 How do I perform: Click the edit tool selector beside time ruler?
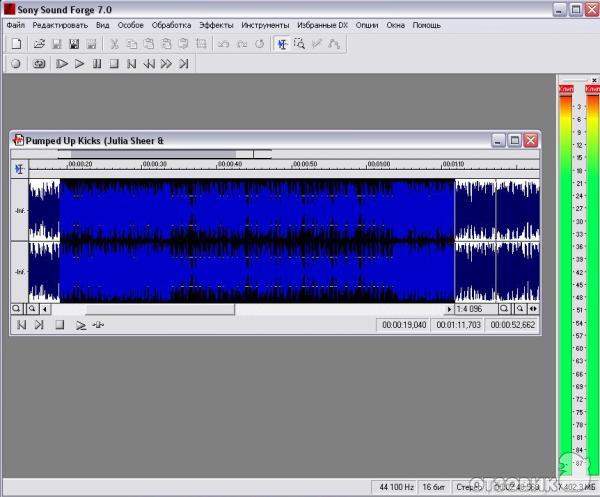(x=19, y=168)
